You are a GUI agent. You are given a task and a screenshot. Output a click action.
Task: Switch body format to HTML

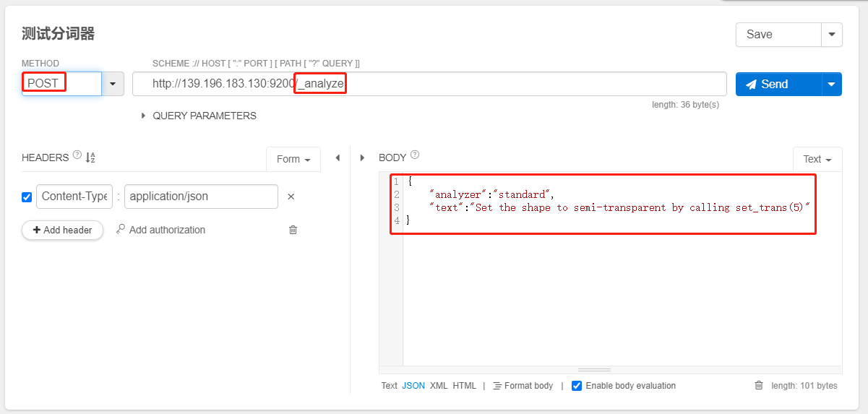[x=465, y=386]
